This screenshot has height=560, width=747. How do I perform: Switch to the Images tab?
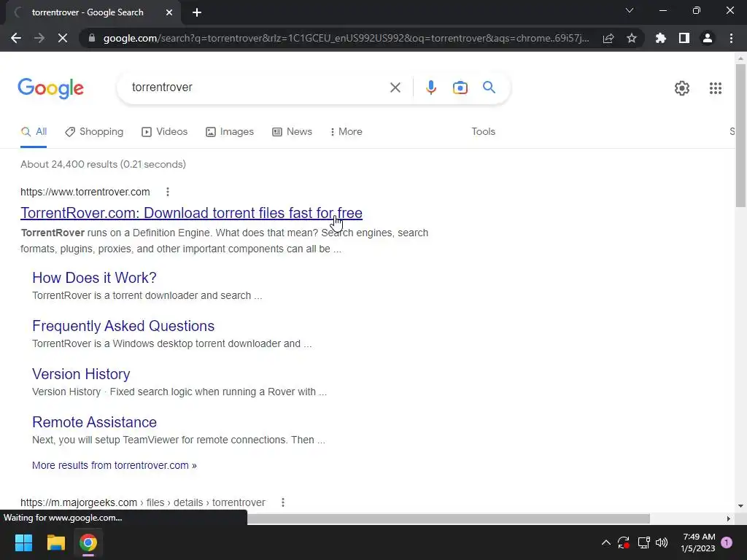pos(230,132)
